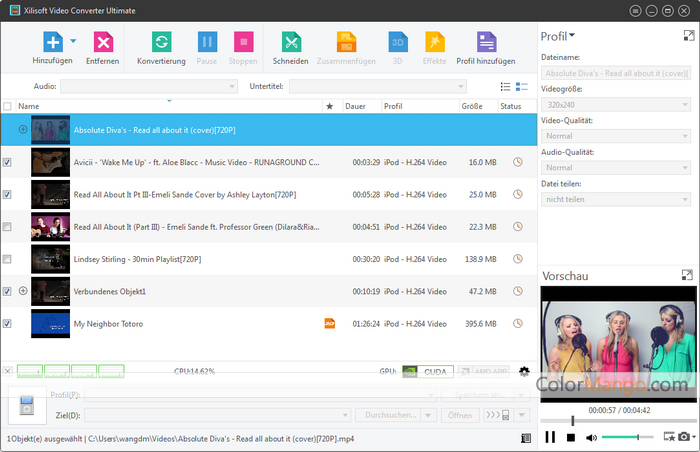Mute the preview volume speaker
Screen dimensions: 700x452
point(591,438)
